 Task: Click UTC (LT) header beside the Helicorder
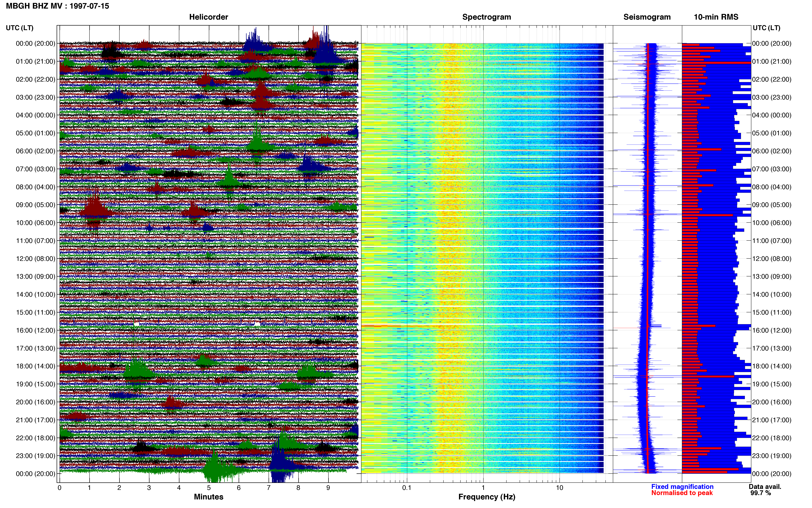pyautogui.click(x=19, y=28)
